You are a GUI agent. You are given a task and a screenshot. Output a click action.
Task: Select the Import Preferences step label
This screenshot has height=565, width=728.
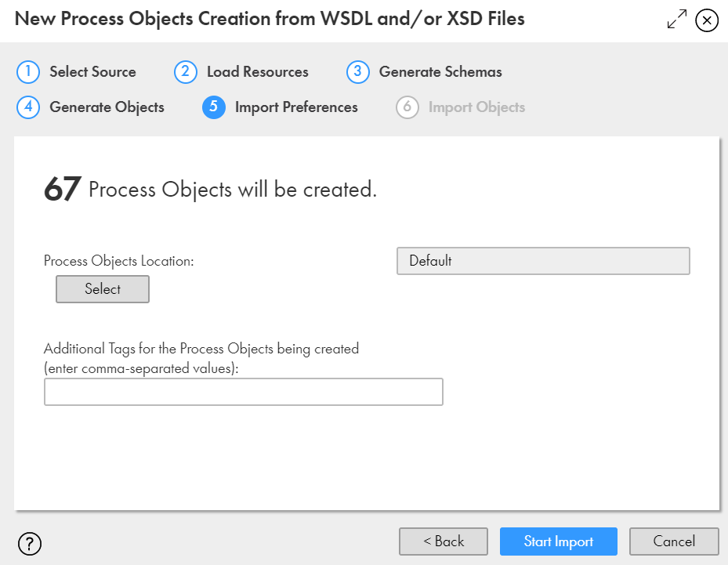tap(296, 107)
